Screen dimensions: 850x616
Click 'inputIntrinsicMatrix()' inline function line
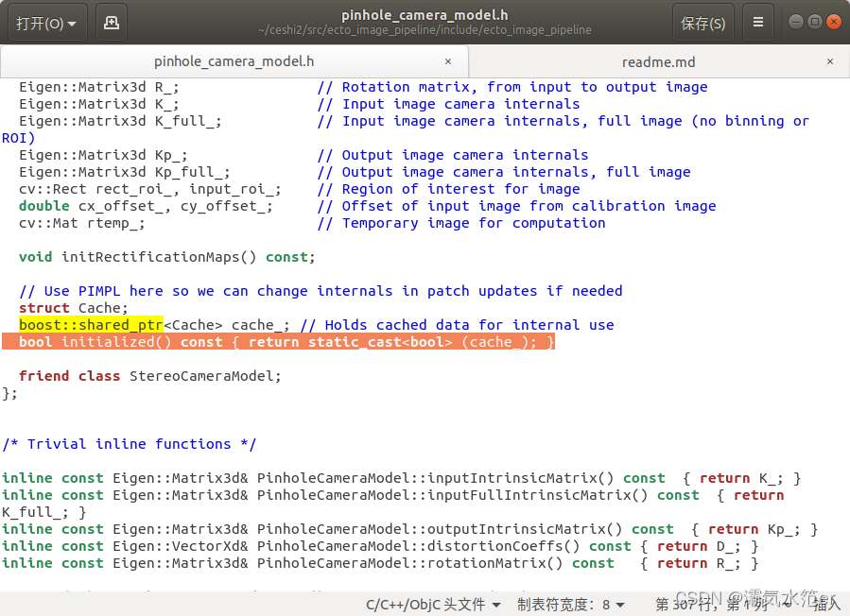(402, 478)
